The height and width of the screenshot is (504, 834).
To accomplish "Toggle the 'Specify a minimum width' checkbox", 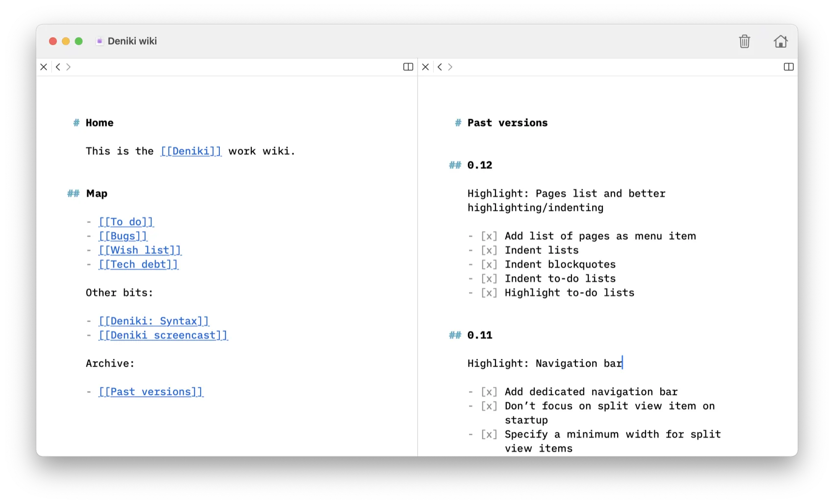I will click(x=489, y=435).
